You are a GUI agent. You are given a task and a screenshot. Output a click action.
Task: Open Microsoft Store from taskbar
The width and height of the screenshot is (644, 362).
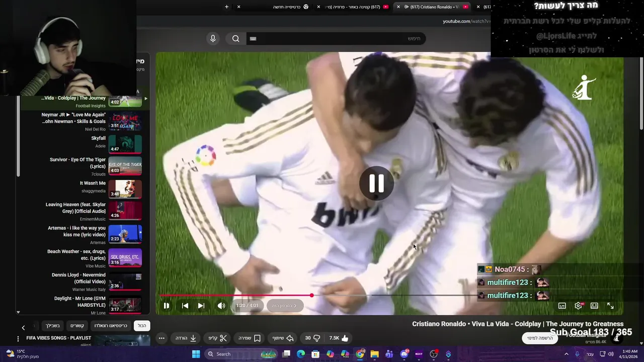(315, 354)
